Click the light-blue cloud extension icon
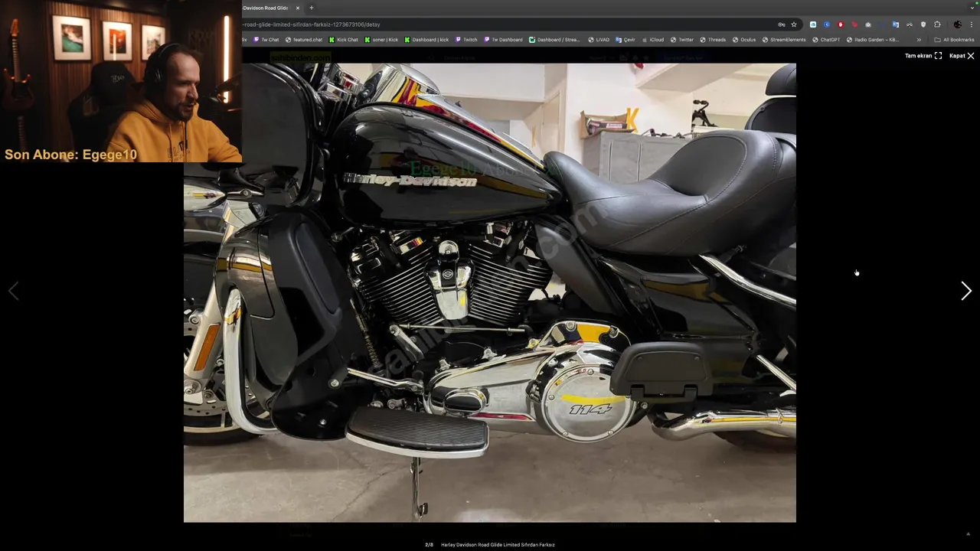980x551 pixels. 813,24
